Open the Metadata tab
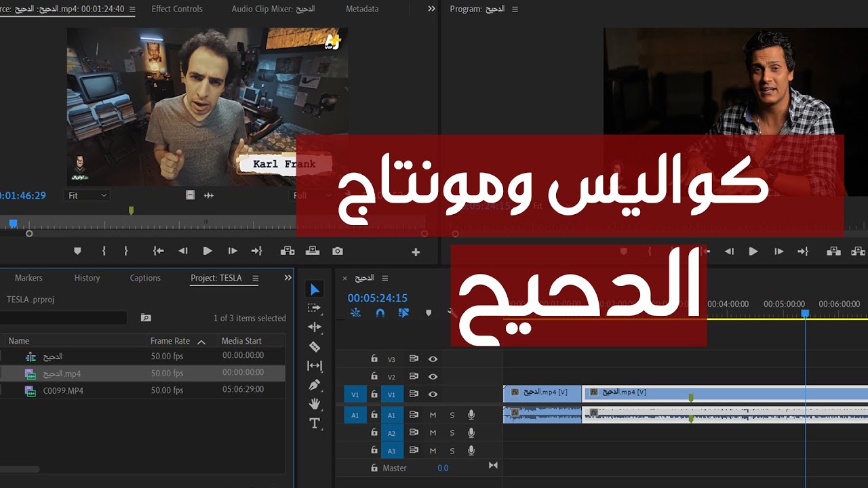The height and width of the screenshot is (488, 868). point(362,9)
